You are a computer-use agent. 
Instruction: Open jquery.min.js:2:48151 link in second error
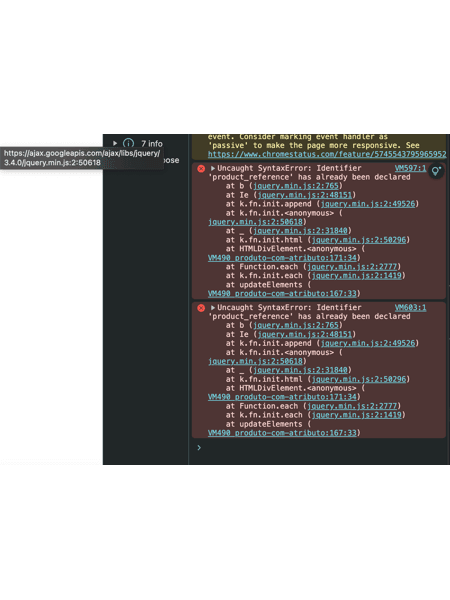pos(305,334)
